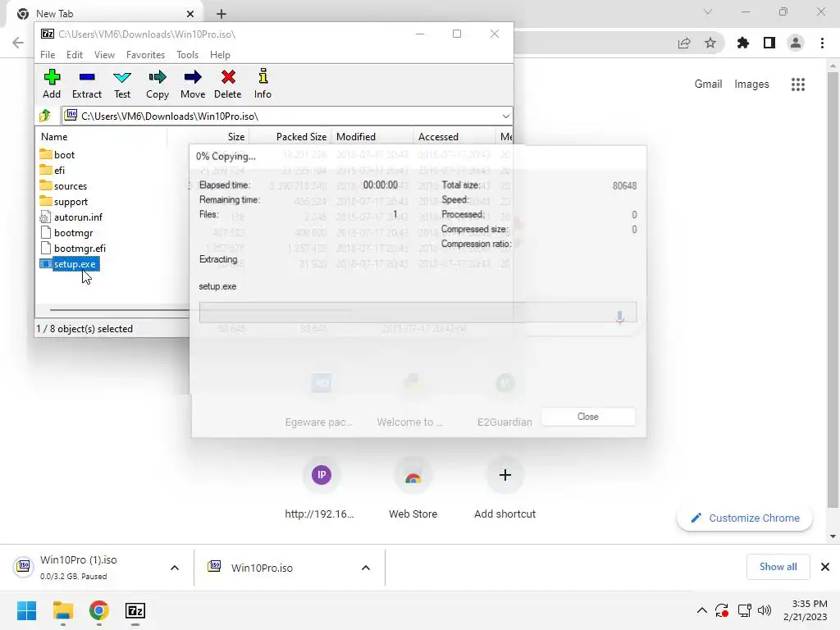Select the support folder
This screenshot has width=840, height=630.
pyautogui.click(x=64, y=202)
